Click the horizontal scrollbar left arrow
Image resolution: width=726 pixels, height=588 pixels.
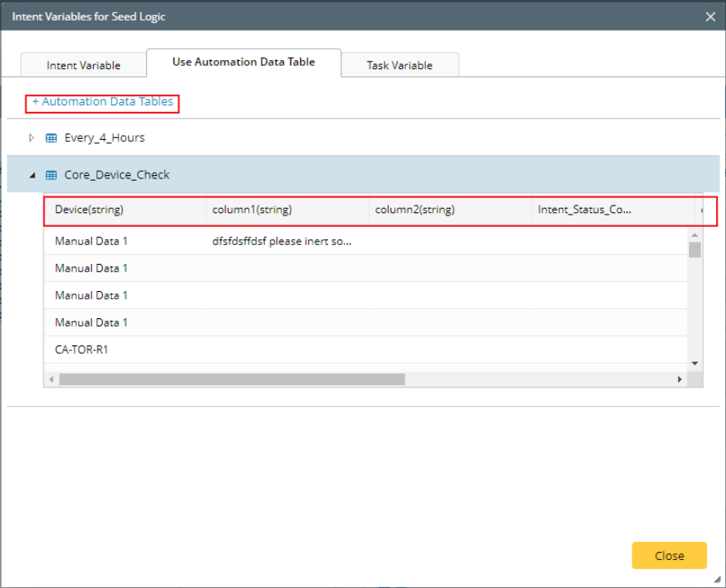51,379
